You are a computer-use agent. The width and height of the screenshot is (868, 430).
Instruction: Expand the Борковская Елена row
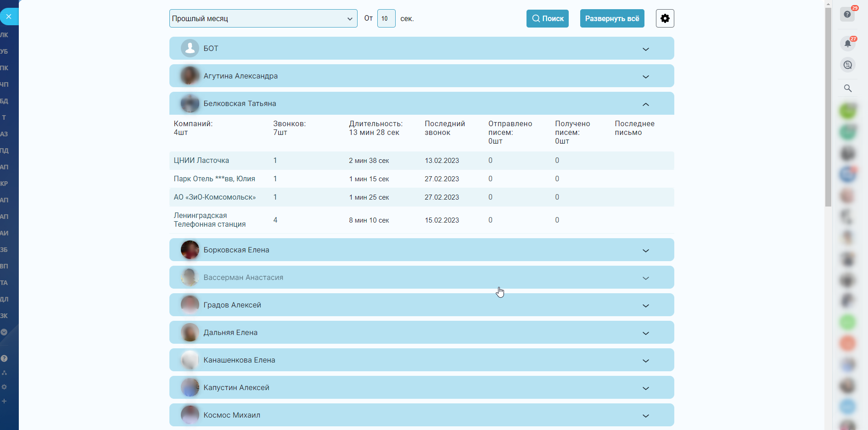pos(645,251)
